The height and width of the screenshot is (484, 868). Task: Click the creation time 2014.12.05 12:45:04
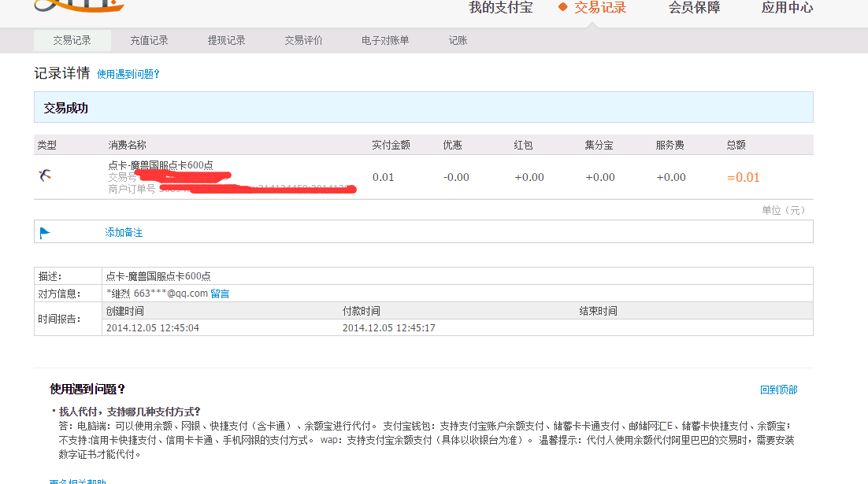click(x=153, y=328)
